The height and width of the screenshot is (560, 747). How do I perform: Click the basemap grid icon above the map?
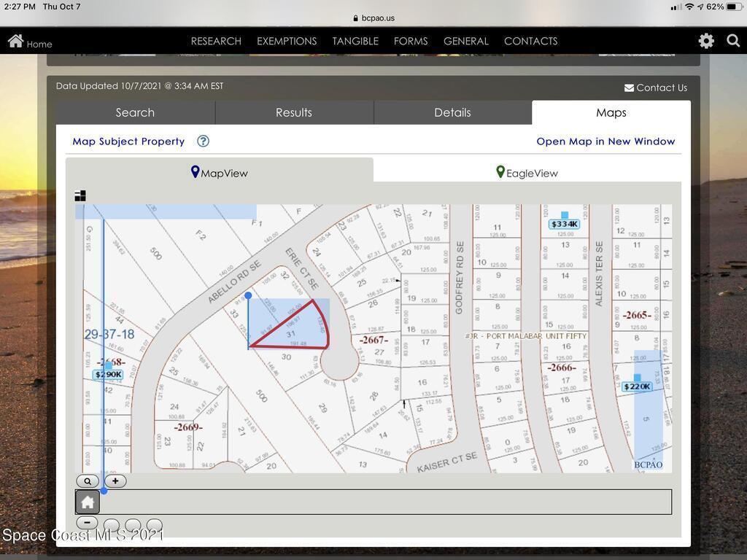point(80,195)
